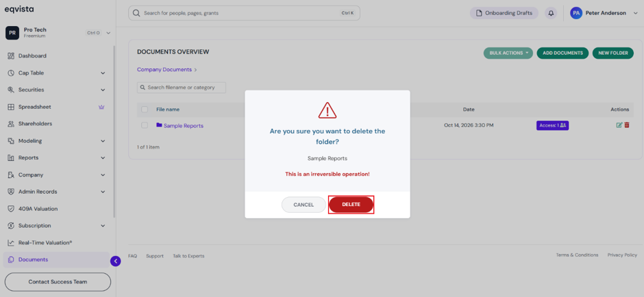Click the Shareholders people icon
The height and width of the screenshot is (297, 644).
pos(11,124)
